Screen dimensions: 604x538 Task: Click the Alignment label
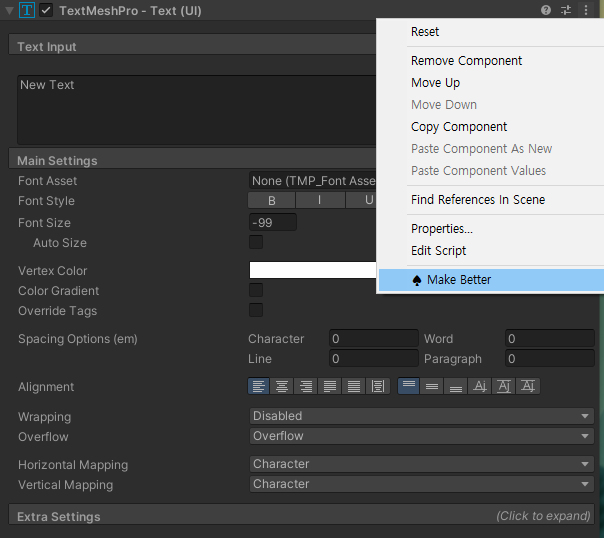(x=46, y=387)
